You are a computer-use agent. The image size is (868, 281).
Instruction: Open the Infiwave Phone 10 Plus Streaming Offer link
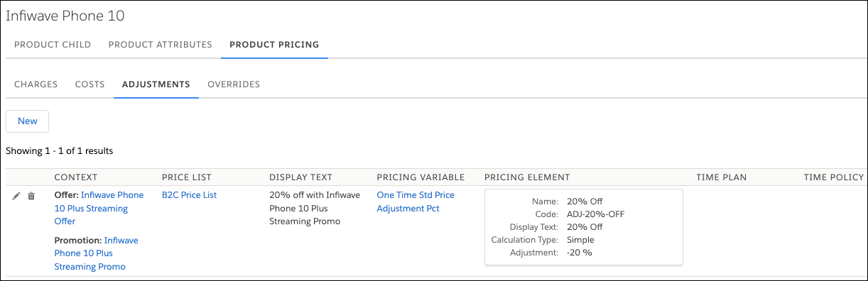(x=99, y=208)
